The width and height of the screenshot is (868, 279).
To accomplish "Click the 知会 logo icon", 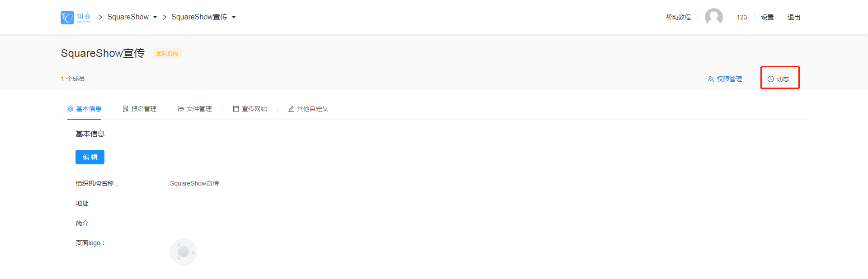I will [67, 18].
